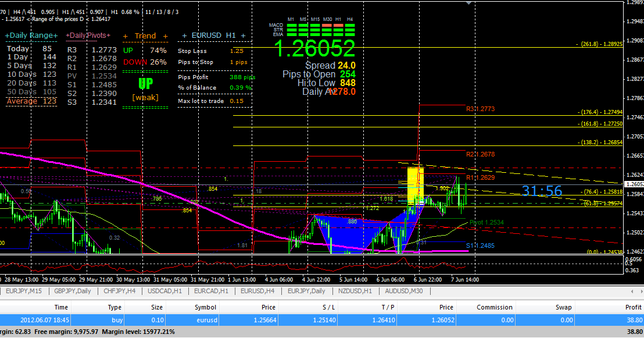Click the S / L column header

(328, 307)
